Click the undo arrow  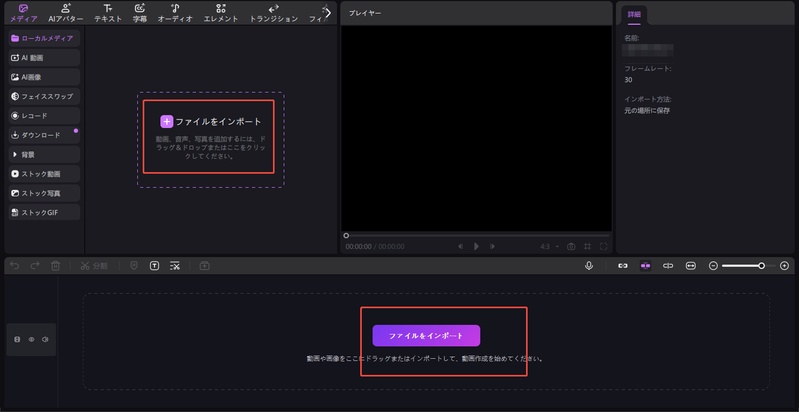(15, 266)
